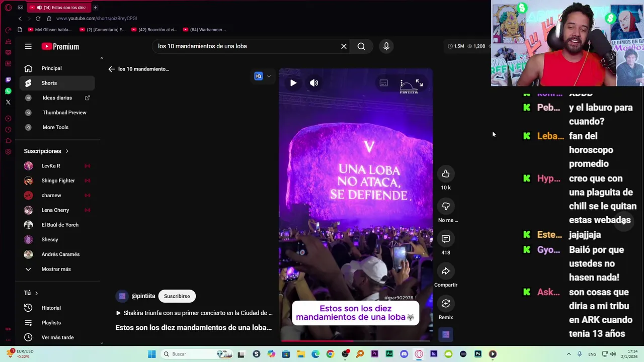Click the Opera menu logo

(x=8, y=8)
